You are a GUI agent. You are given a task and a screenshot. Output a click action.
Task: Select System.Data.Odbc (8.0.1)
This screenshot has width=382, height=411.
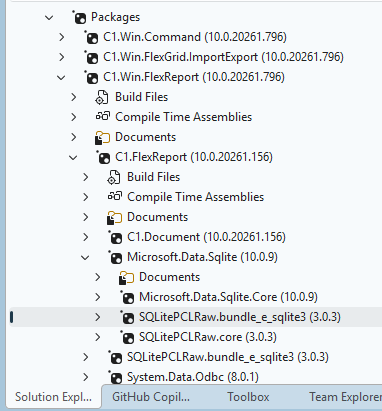(193, 377)
